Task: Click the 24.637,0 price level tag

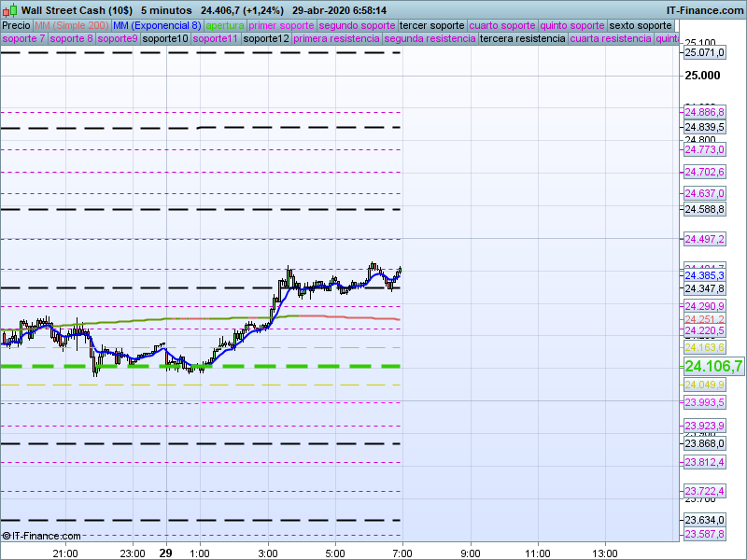Action: point(705,193)
